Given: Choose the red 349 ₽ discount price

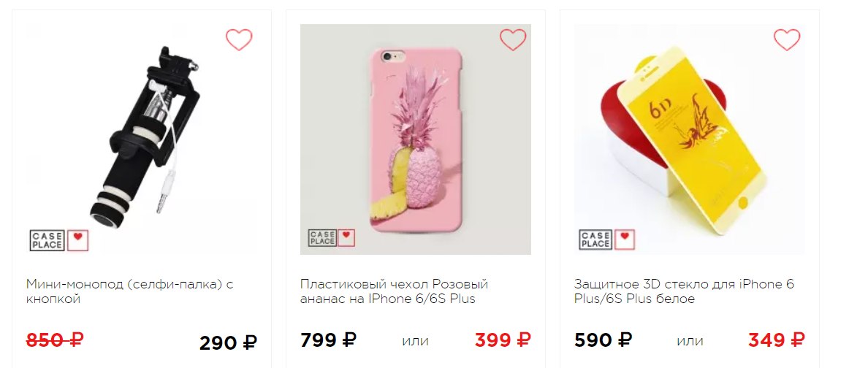Looking at the screenshot, I should 777,340.
